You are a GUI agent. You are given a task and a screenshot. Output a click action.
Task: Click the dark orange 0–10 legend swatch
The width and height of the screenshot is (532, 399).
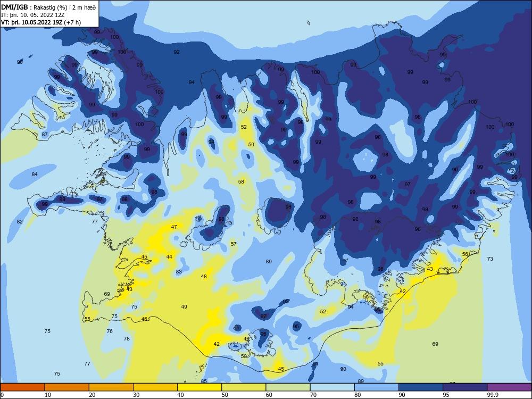click(22, 387)
